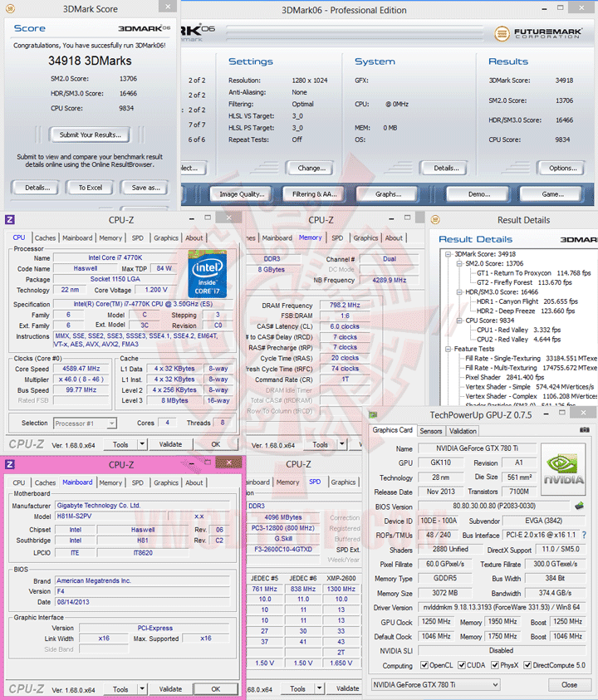Select the HDR2 - Deep Freeze row

526,311
